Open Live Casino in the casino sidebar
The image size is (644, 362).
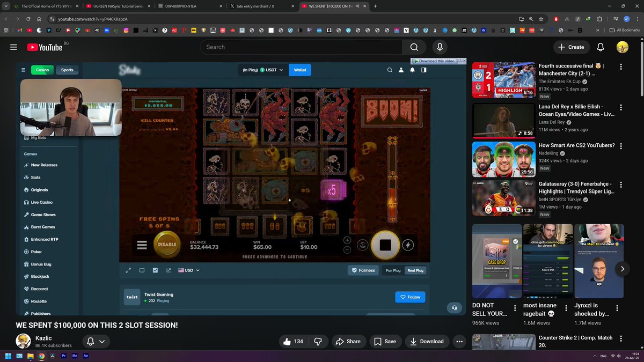point(41,202)
